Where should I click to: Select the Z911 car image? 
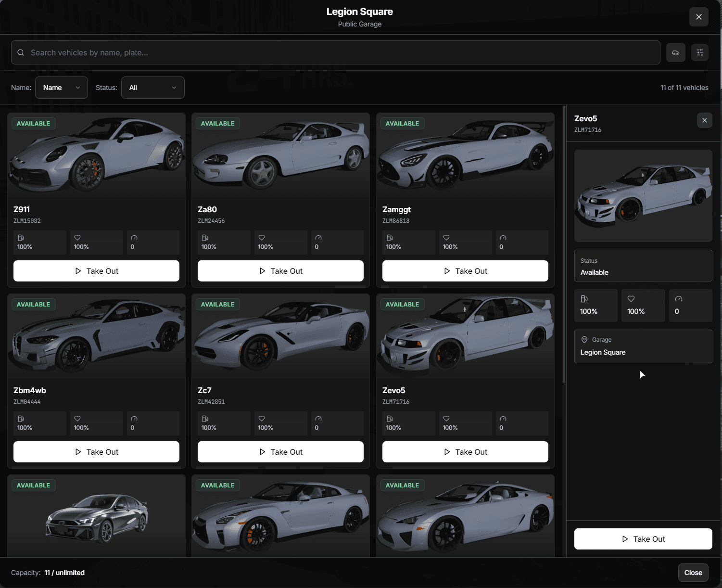96,155
